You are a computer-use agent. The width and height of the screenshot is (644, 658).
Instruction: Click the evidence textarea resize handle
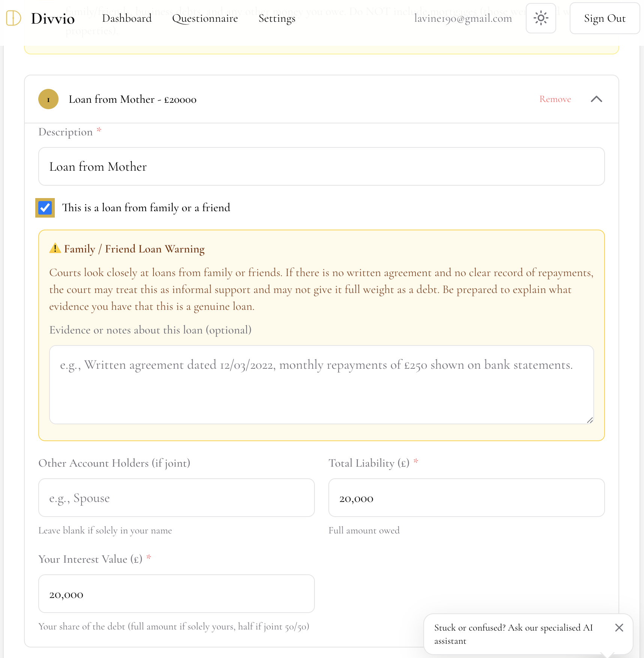point(590,420)
